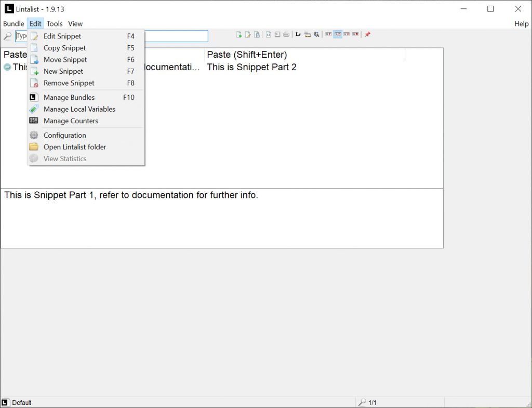This screenshot has width=532, height=408.
Task: Open Manage Local Variables menu entry
Action: (86, 109)
